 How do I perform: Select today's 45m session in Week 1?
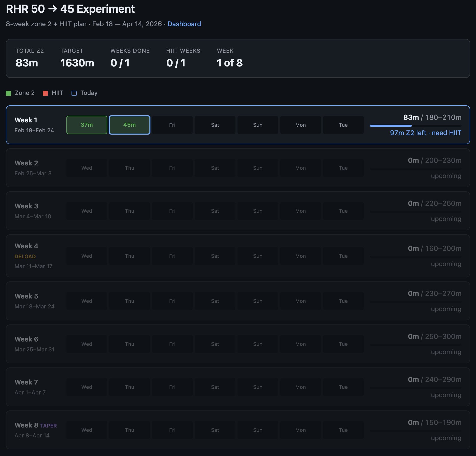pyautogui.click(x=129, y=125)
